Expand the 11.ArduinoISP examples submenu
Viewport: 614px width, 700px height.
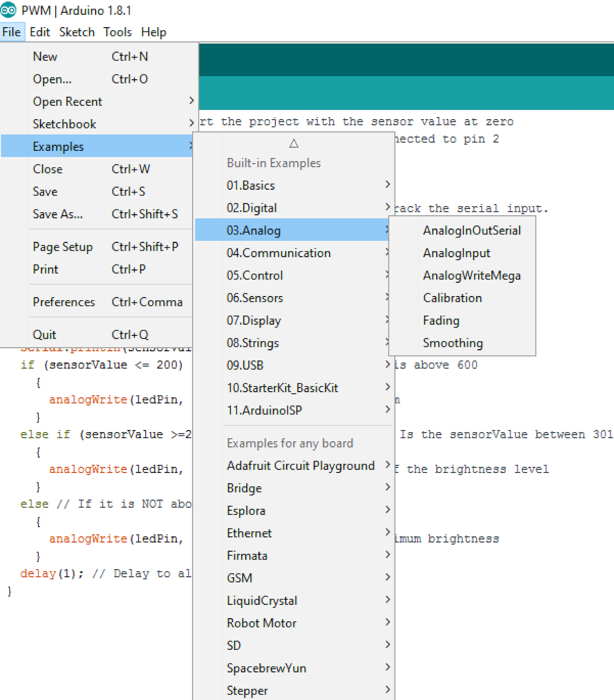294,410
